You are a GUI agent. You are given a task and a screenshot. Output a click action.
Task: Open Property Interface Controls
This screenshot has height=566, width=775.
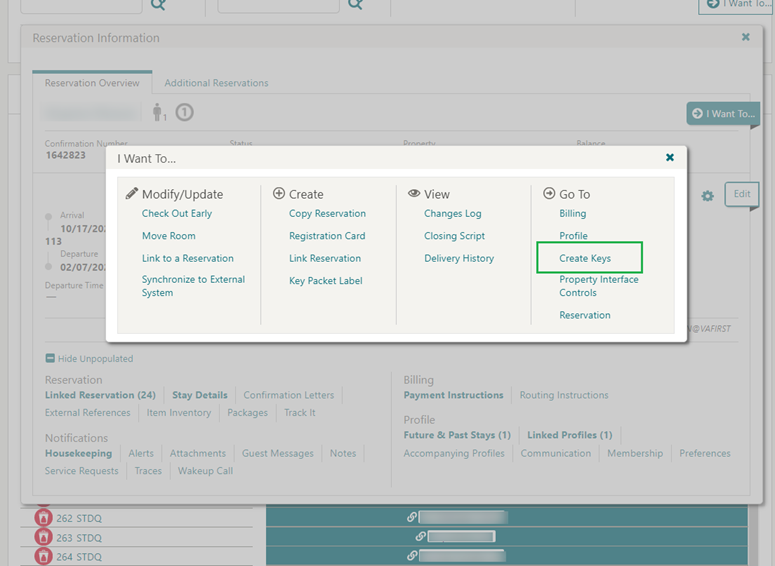pos(599,286)
